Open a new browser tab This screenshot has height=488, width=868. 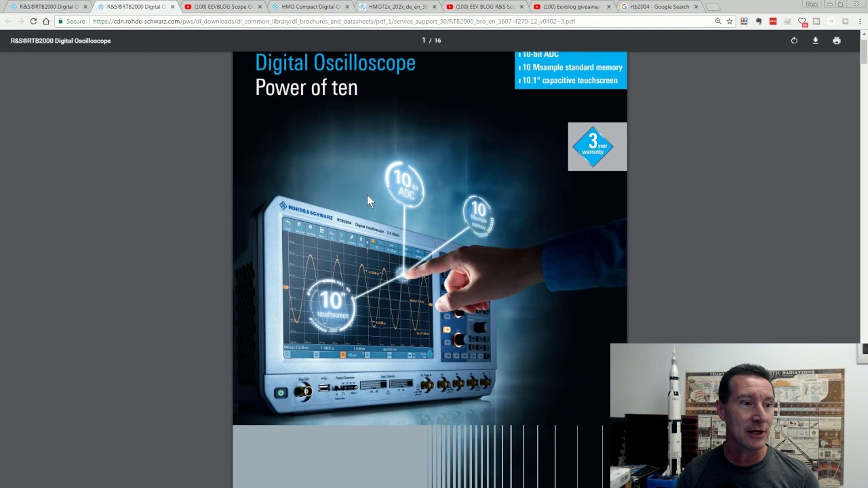pyautogui.click(x=713, y=7)
